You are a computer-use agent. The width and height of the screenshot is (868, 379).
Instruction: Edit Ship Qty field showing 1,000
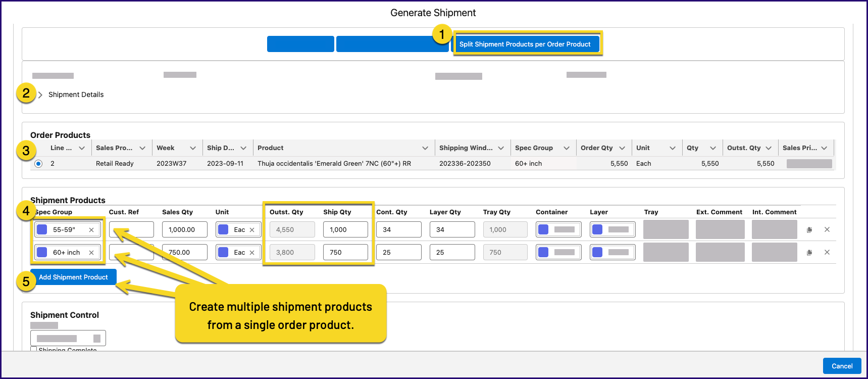click(x=346, y=229)
